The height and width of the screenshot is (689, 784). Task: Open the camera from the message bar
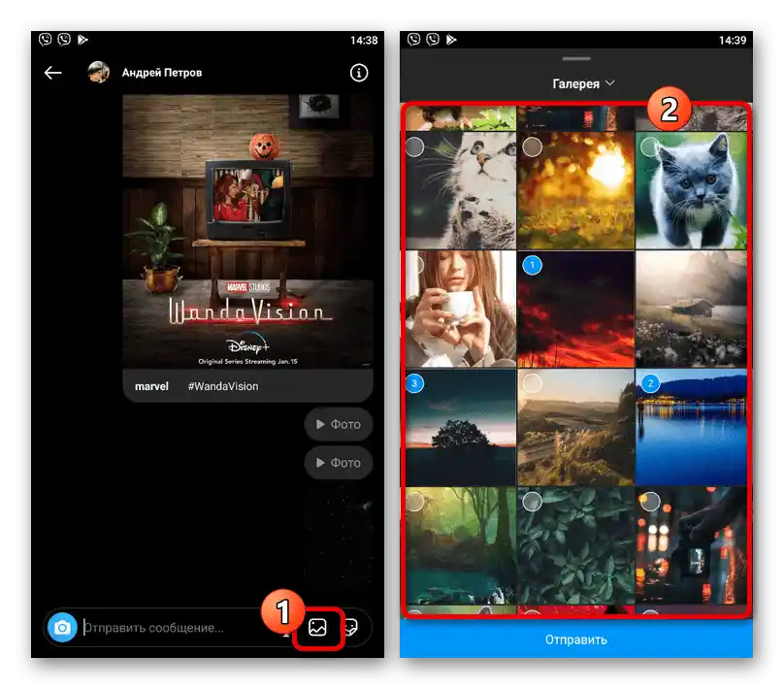tap(62, 628)
